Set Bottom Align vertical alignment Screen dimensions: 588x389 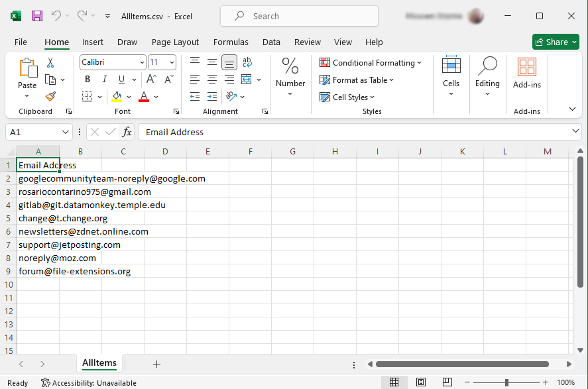click(x=229, y=62)
